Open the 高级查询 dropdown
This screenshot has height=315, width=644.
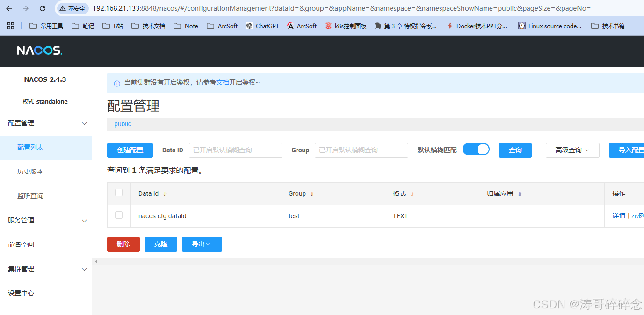pyautogui.click(x=572, y=150)
